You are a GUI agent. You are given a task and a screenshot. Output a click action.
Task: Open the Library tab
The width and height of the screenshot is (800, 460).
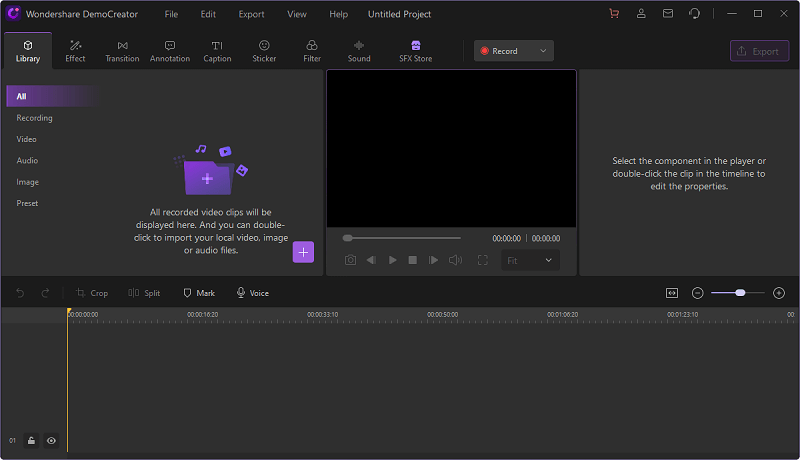(x=28, y=51)
